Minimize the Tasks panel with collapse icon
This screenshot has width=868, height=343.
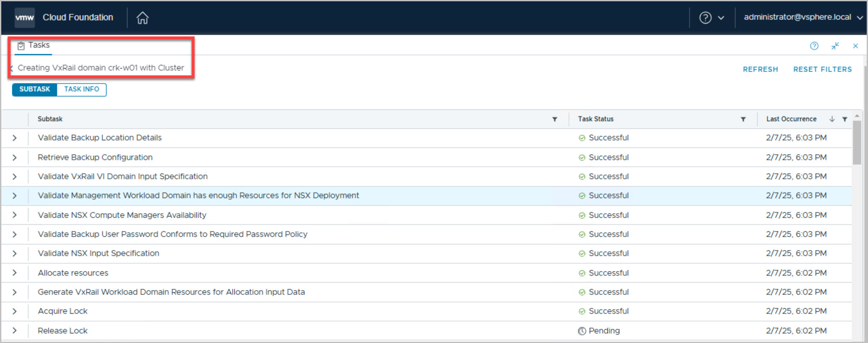click(835, 46)
